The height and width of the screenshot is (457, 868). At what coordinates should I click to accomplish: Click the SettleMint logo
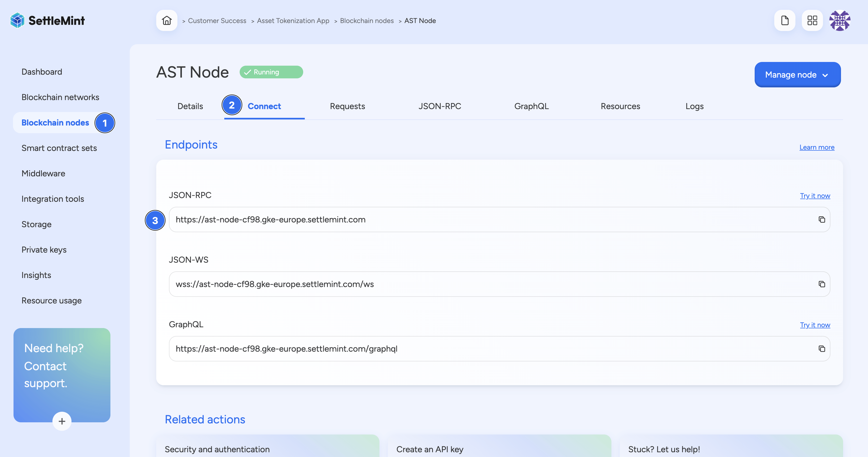coord(47,21)
